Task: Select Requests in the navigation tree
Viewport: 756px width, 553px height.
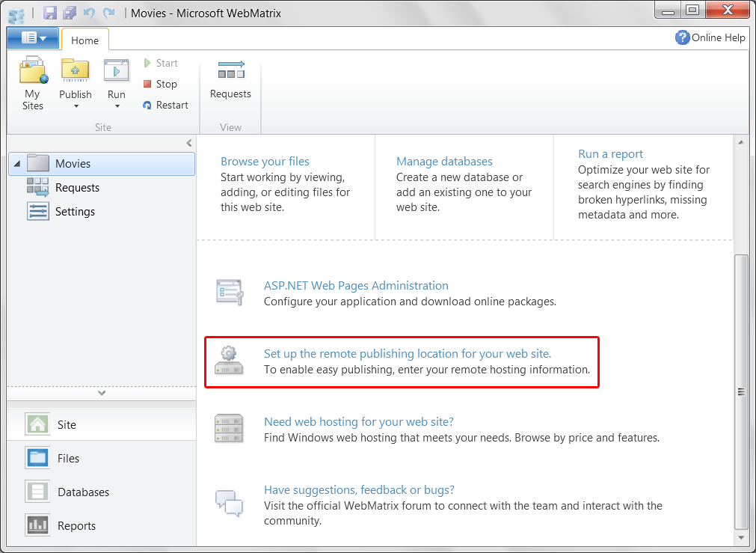Action: click(x=77, y=187)
